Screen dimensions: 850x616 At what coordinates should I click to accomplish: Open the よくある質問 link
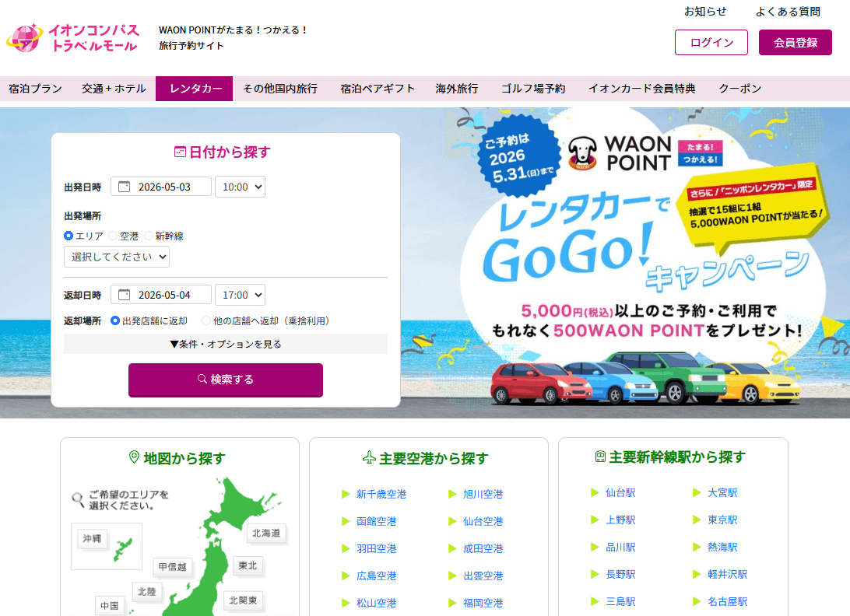pos(788,12)
